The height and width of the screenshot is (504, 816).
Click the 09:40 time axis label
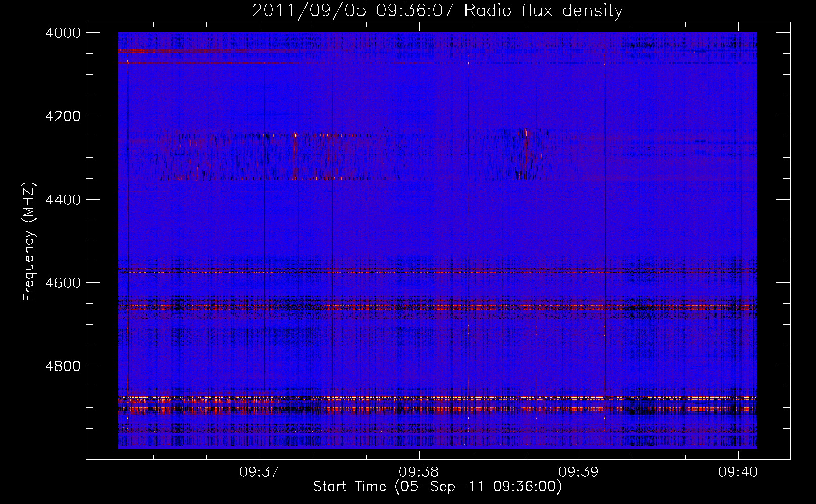[739, 472]
